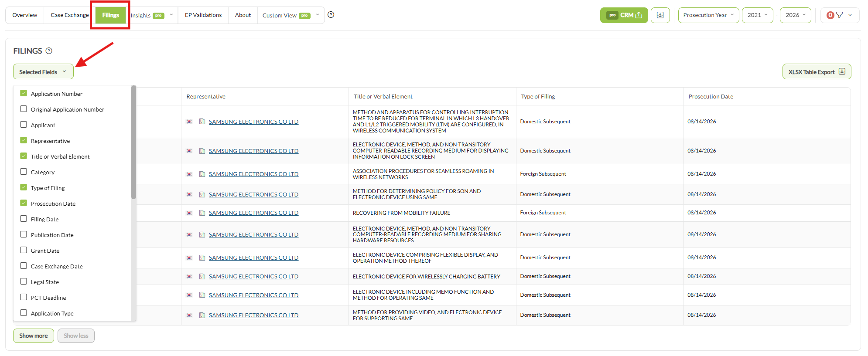
Task: Expand the Insights tab chevron
Action: (171, 15)
